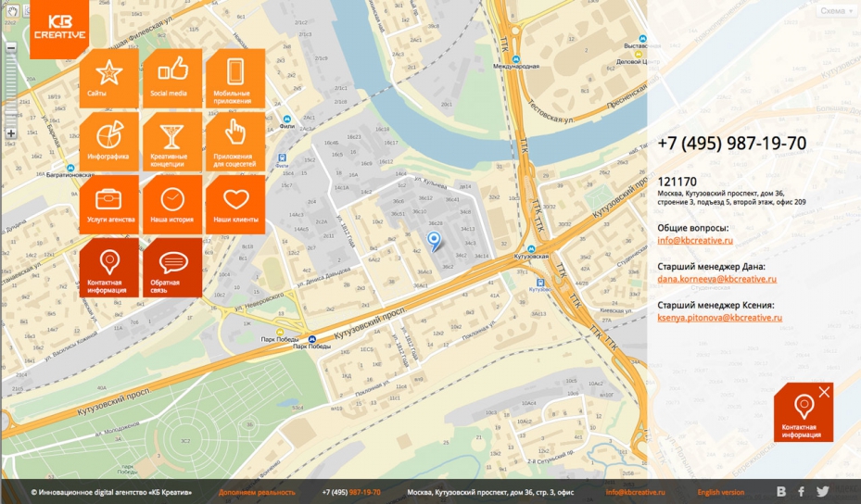Click the footer copyright «КБ Креатив» text
861x504 pixels.
[x=111, y=493]
